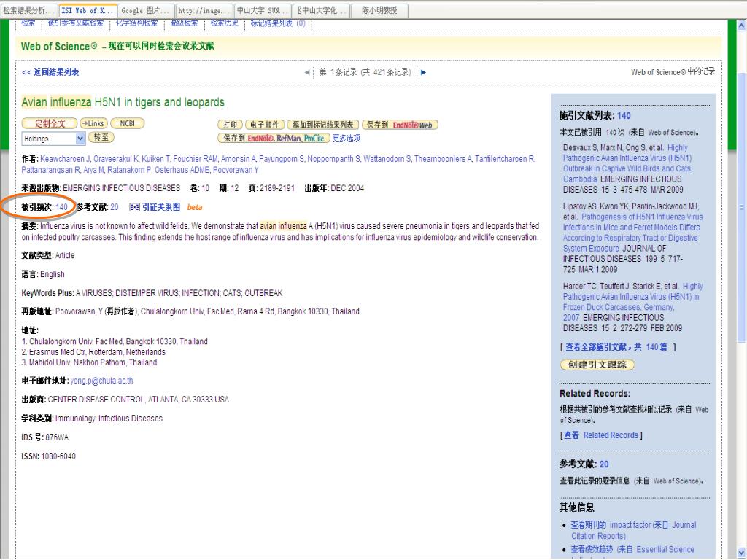
Task: Open 更多选项 more options link
Action: tap(347, 138)
